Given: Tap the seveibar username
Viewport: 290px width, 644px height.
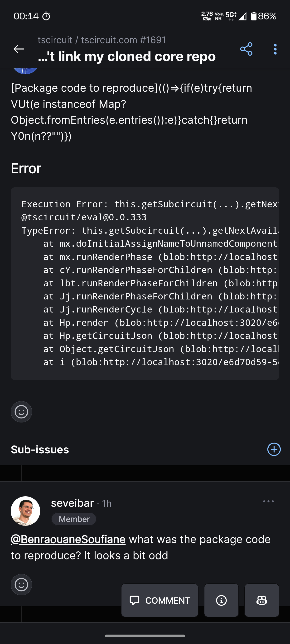Looking at the screenshot, I should [72, 503].
